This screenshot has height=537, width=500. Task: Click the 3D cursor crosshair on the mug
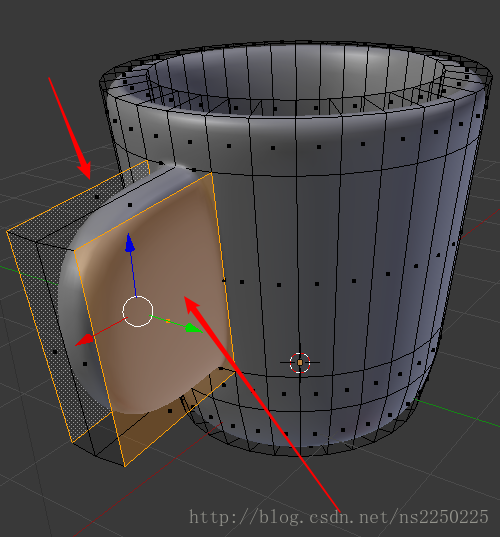pyautogui.click(x=300, y=362)
